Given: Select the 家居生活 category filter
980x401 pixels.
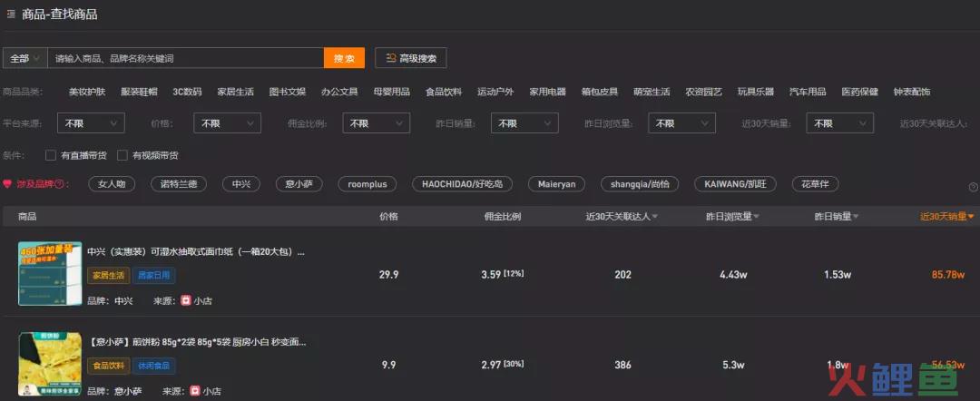Looking at the screenshot, I should tap(236, 92).
